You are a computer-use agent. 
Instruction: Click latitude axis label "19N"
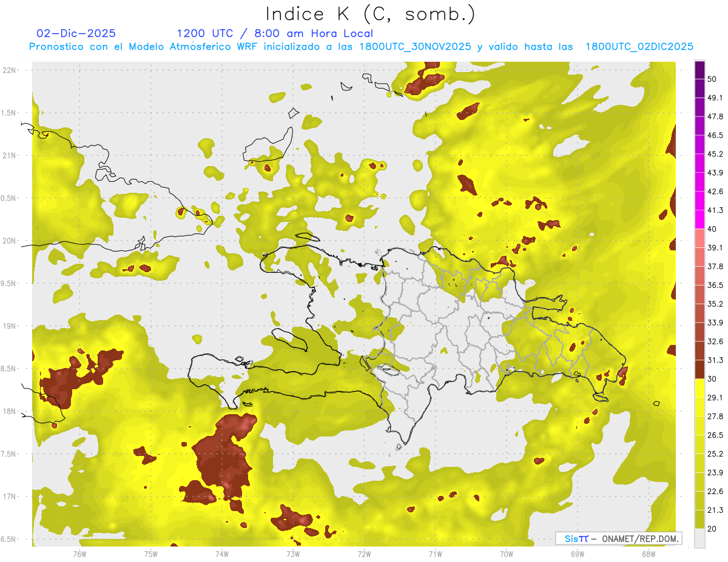pos(10,326)
